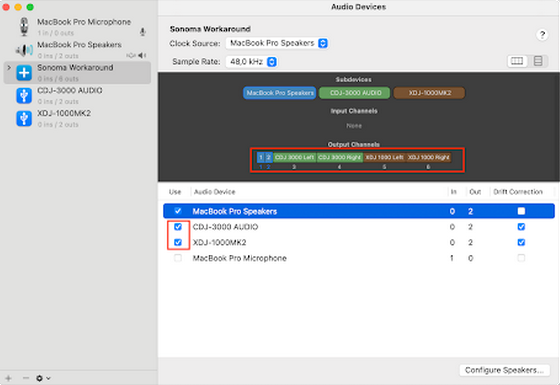The image size is (560, 385).
Task: Select the blue MacBook Pro Speakers subdevice pill
Action: pos(280,93)
